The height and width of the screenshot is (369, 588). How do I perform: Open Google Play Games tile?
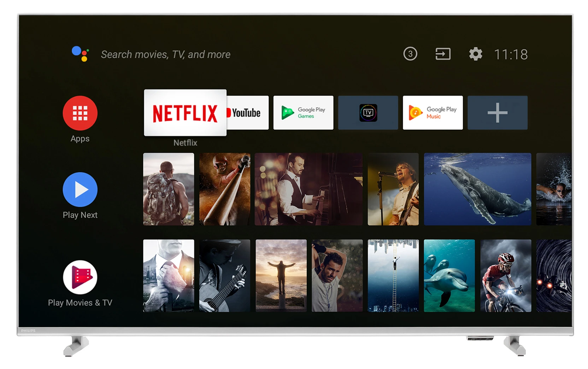[303, 113]
